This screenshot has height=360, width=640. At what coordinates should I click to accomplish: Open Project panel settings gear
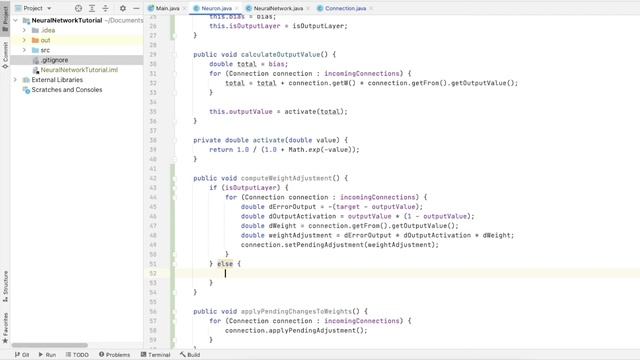pyautogui.click(x=122, y=8)
